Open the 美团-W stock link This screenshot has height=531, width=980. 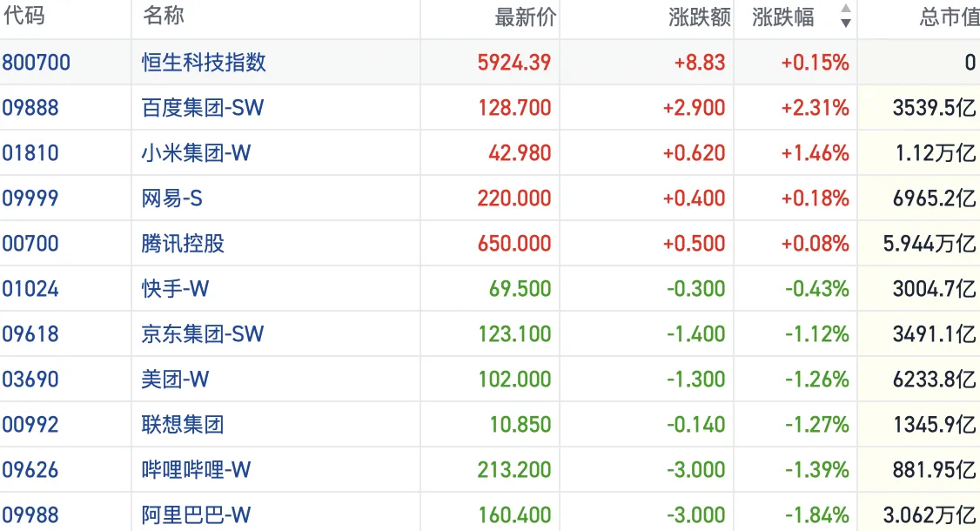(x=175, y=379)
